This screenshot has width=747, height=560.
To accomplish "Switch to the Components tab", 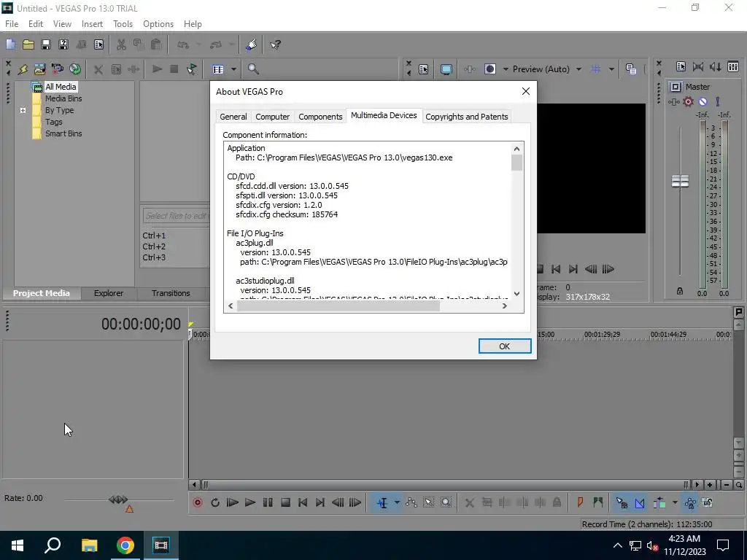I will coord(320,117).
